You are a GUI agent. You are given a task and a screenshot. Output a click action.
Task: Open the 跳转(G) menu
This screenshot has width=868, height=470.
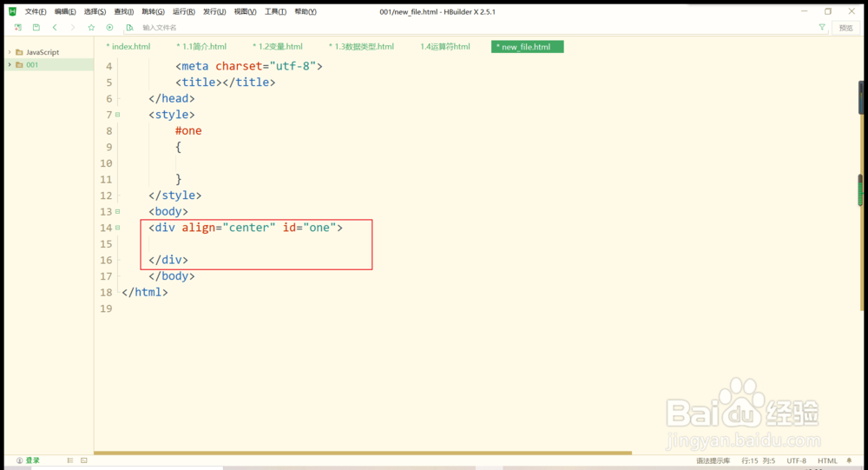tap(154, 11)
